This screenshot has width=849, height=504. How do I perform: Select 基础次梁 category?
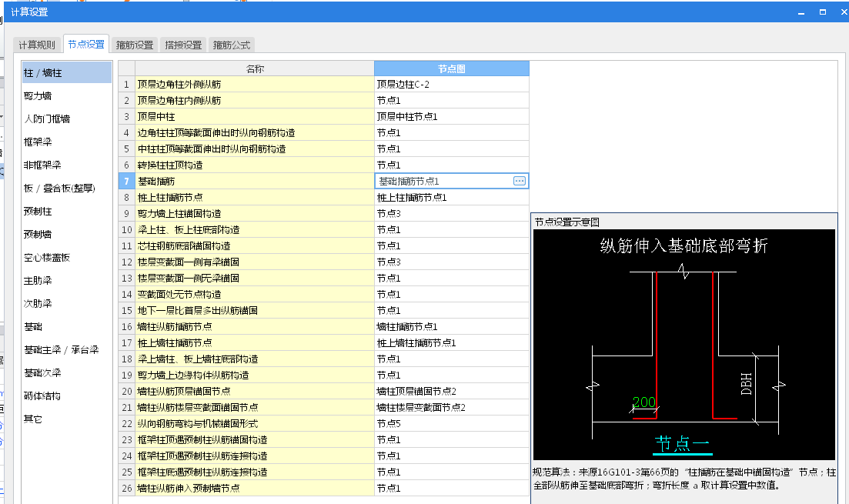click(x=67, y=373)
